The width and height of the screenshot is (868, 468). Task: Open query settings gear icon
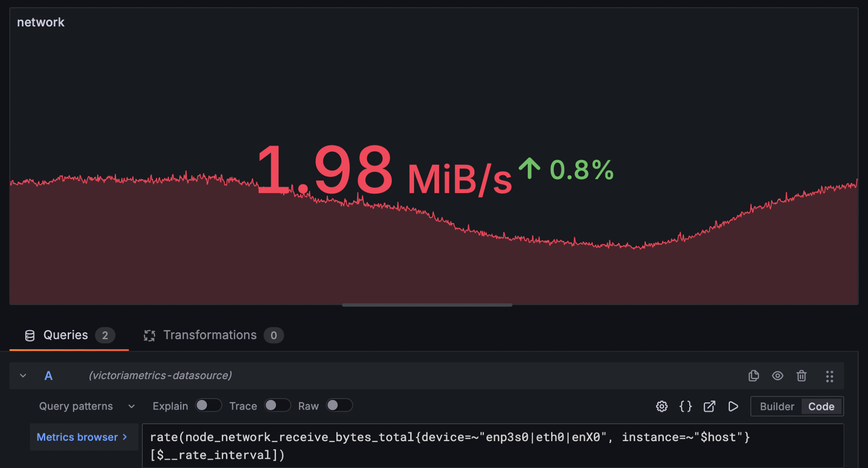(x=661, y=406)
